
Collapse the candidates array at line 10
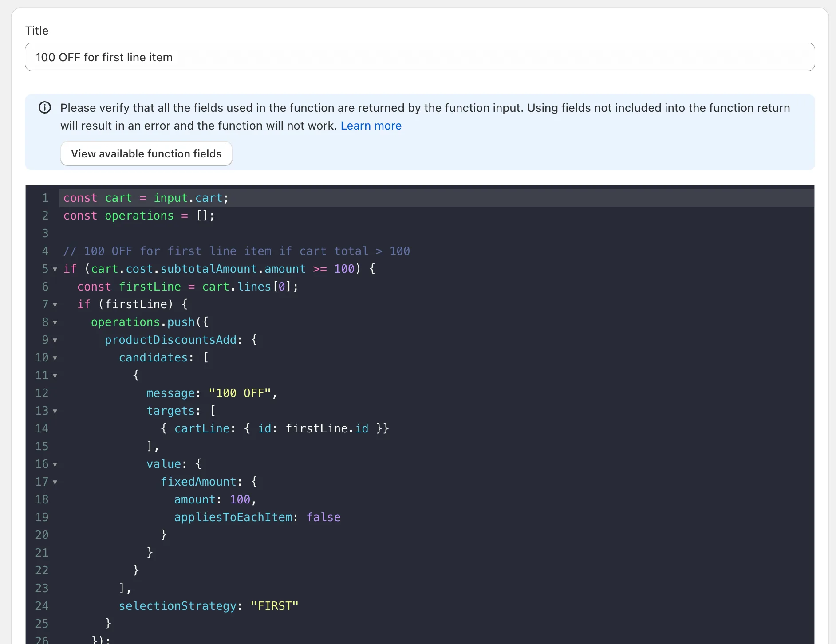(x=55, y=358)
